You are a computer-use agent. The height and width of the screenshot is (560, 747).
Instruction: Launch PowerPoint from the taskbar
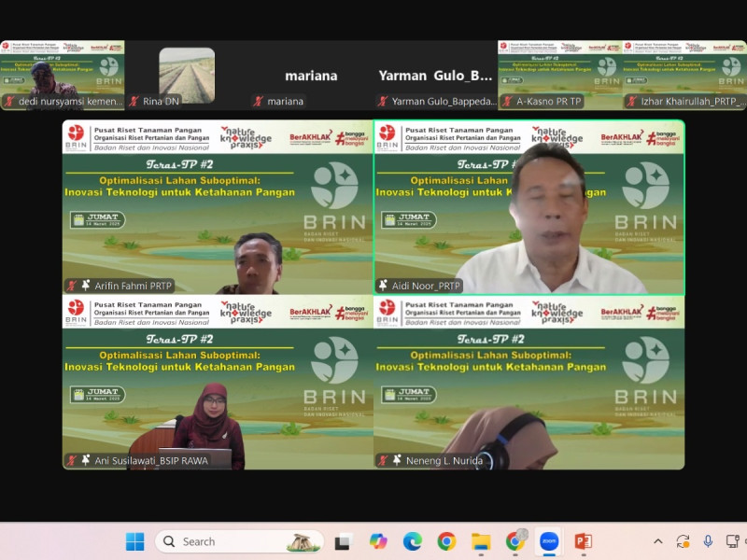(x=584, y=541)
